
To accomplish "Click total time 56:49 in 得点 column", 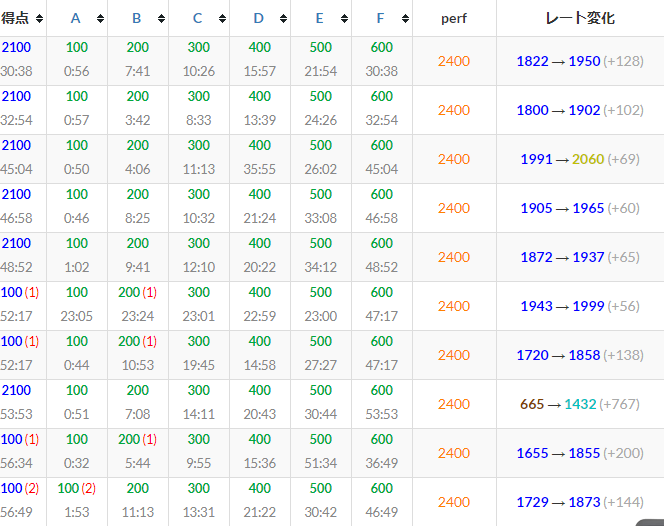I will point(16,512).
